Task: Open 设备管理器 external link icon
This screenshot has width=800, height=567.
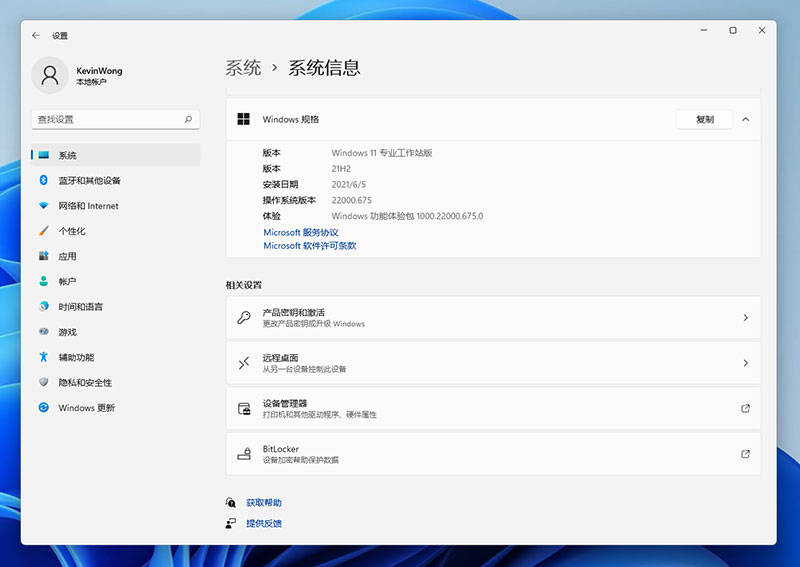Action: tap(745, 408)
